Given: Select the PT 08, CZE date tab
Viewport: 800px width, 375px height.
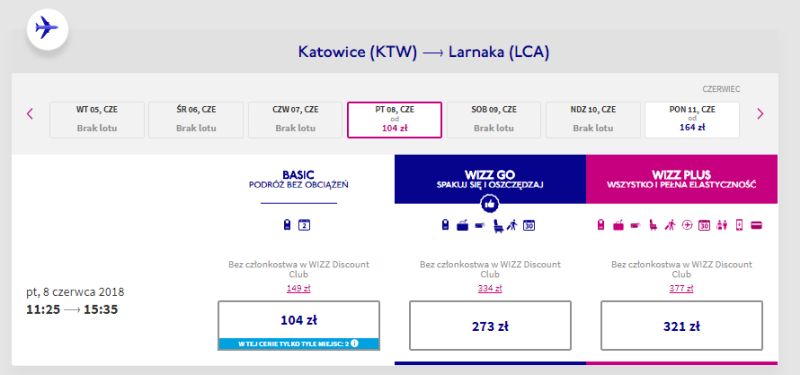Looking at the screenshot, I should pos(394,120).
